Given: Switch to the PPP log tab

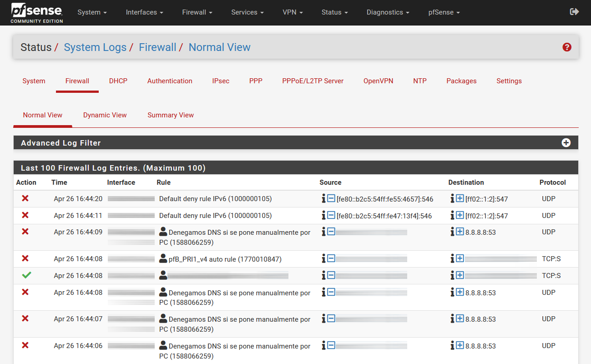Looking at the screenshot, I should coord(256,81).
